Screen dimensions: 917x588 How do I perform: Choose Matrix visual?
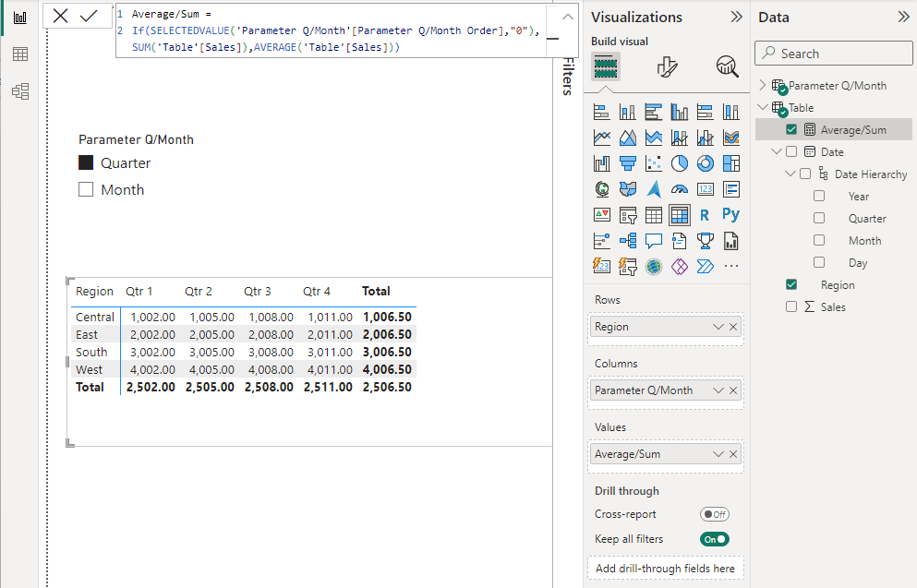pyautogui.click(x=679, y=215)
